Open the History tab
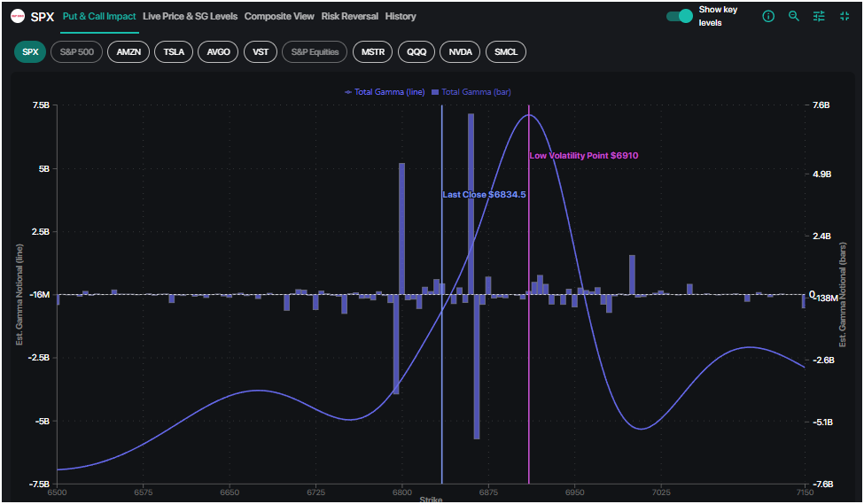The height and width of the screenshot is (504, 864). (401, 16)
